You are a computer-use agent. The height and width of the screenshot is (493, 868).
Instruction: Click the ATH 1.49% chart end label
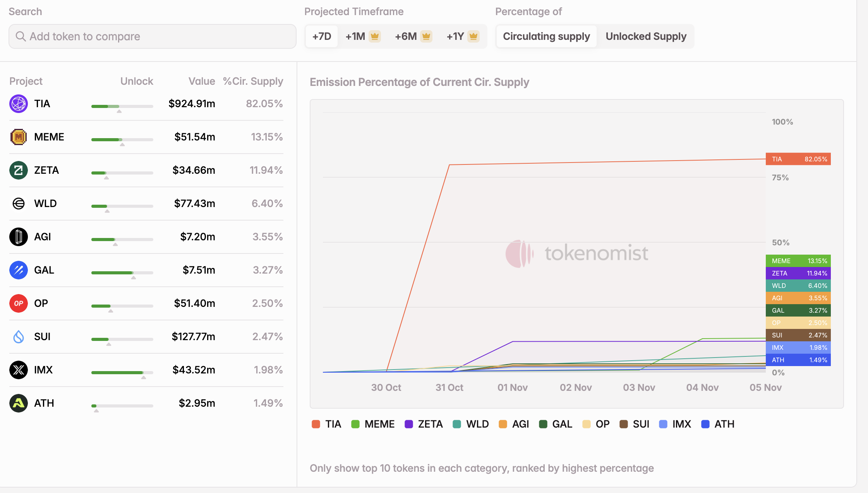tap(798, 360)
